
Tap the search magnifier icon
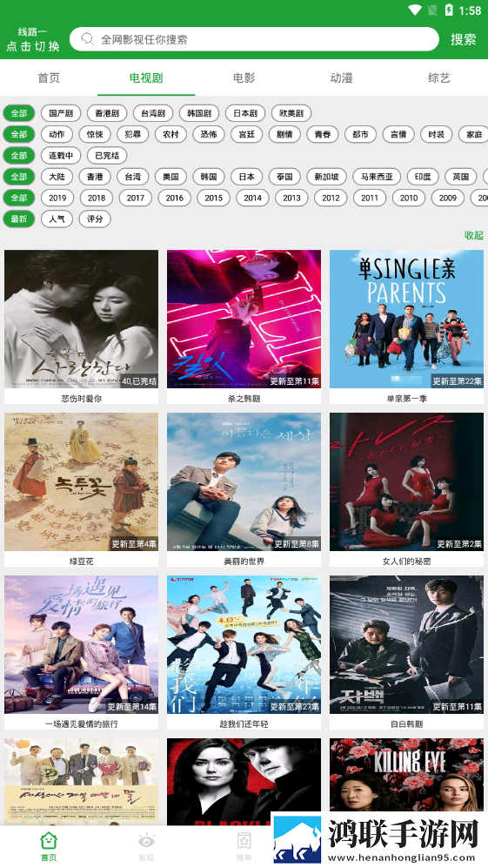coord(87,39)
